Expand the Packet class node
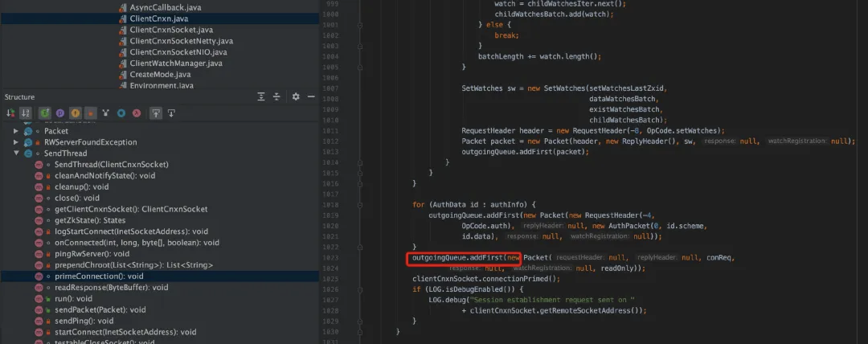This screenshot has height=344, width=868. coord(16,131)
